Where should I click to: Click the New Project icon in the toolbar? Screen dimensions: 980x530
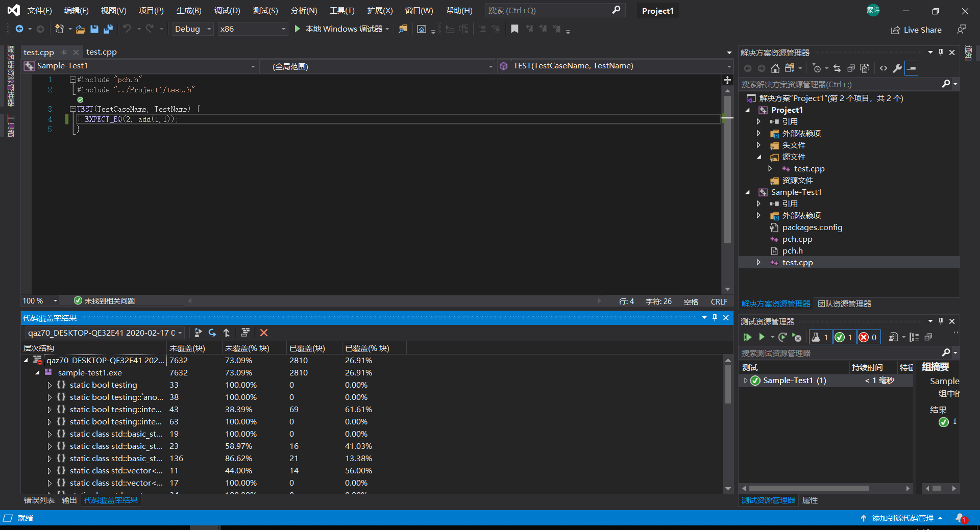click(x=59, y=29)
